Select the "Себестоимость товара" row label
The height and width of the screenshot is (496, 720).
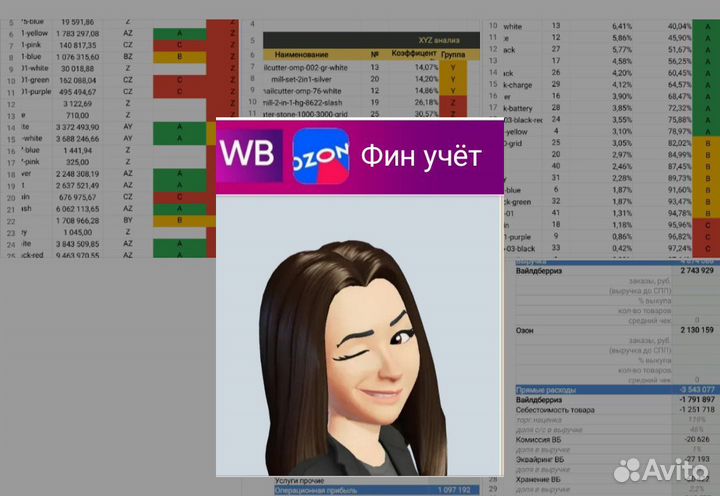pos(555,410)
